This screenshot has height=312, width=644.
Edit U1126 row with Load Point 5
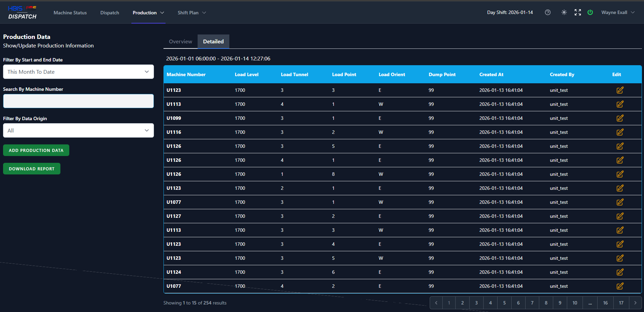pos(620,146)
